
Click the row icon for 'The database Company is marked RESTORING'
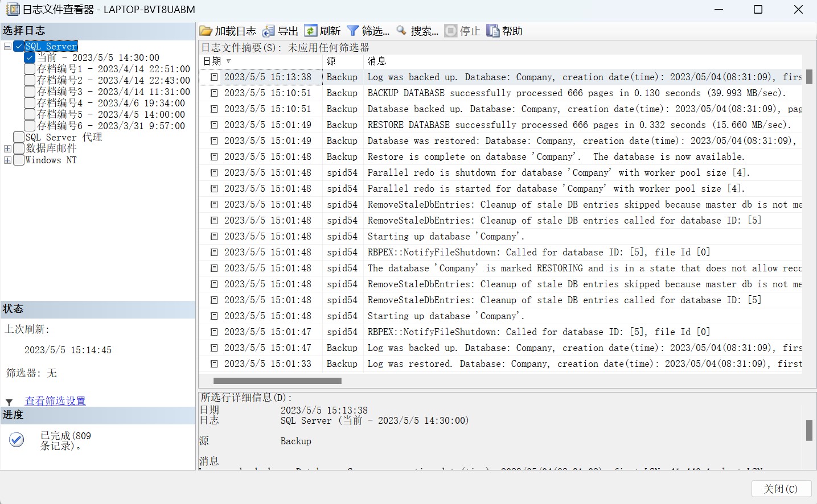coord(214,268)
